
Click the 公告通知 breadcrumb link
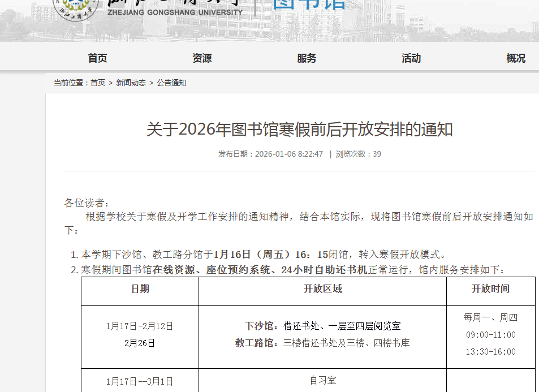(x=171, y=83)
